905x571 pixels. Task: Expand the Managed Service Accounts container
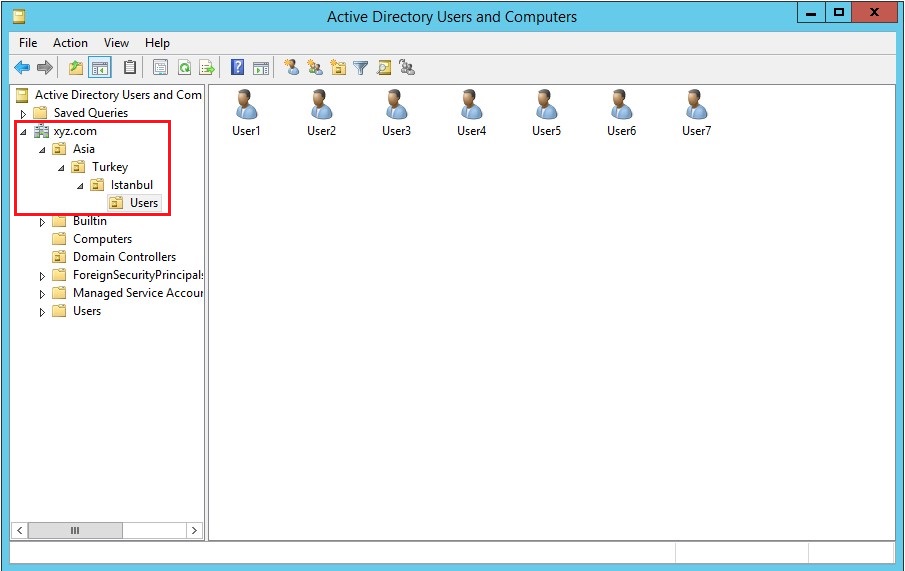[x=42, y=294]
